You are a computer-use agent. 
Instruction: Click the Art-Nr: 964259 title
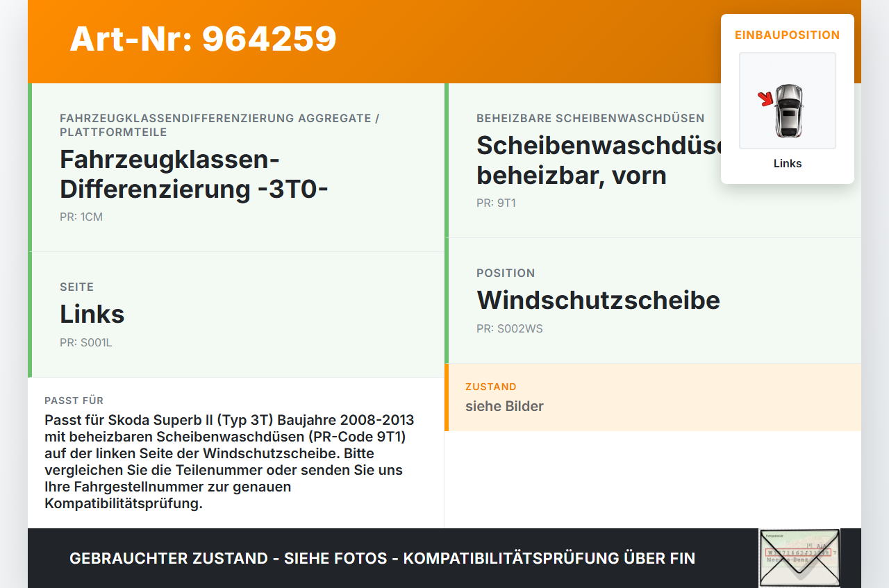(x=203, y=40)
